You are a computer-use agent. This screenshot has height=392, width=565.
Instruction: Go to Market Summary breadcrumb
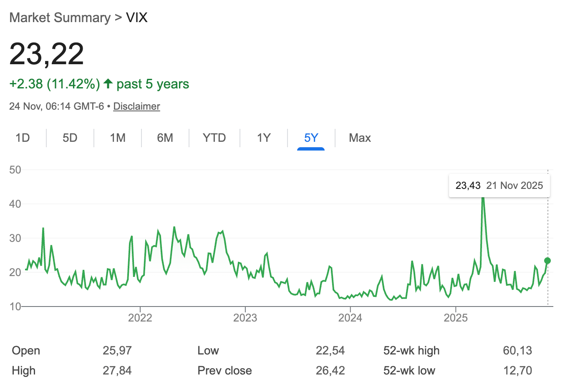(60, 18)
